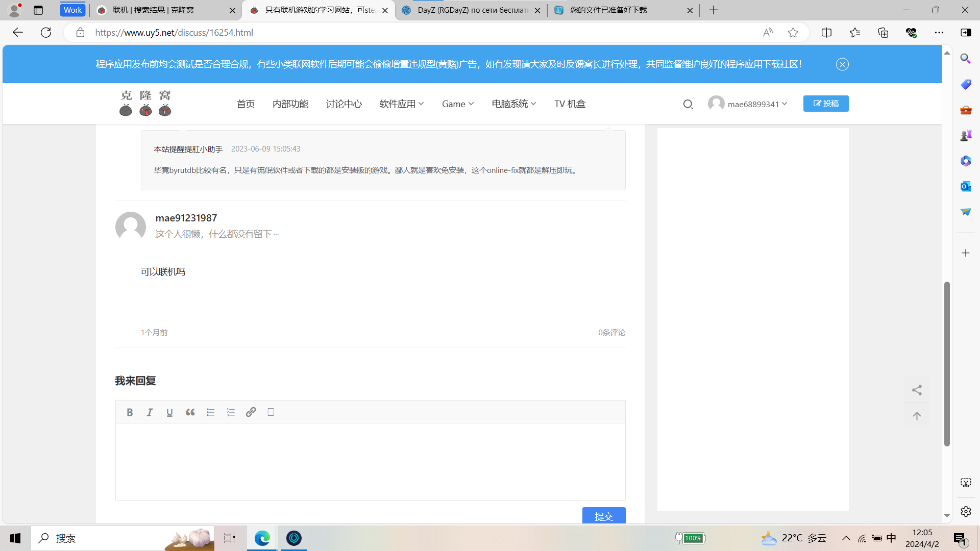The height and width of the screenshot is (551, 980).
Task: Open the favorites list
Action: pyautogui.click(x=855, y=33)
